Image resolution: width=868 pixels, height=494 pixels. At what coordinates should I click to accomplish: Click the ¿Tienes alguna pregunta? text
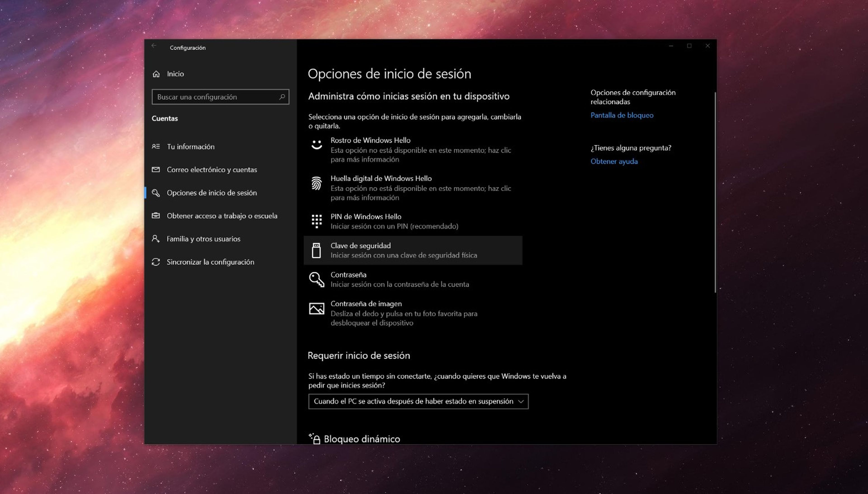point(631,148)
